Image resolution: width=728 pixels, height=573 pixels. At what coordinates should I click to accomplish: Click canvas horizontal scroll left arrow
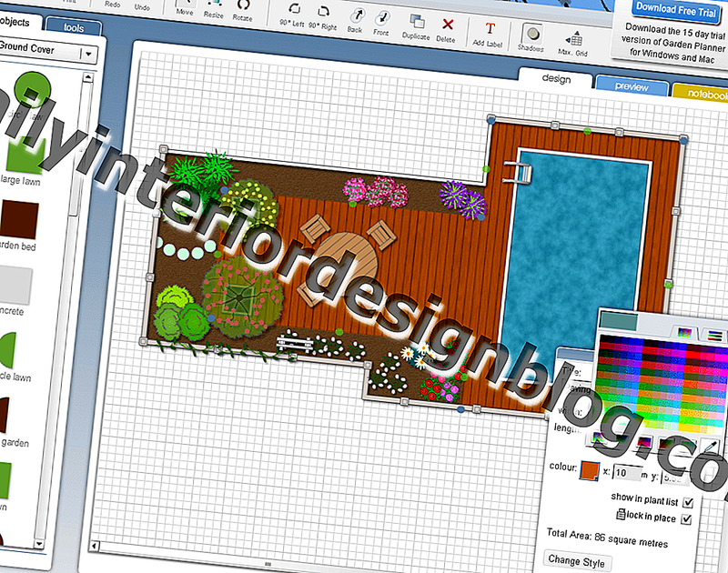[x=94, y=546]
